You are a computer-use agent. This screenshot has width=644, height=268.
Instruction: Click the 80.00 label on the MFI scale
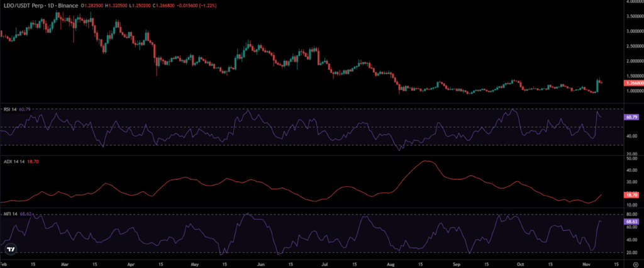[x=631, y=214]
